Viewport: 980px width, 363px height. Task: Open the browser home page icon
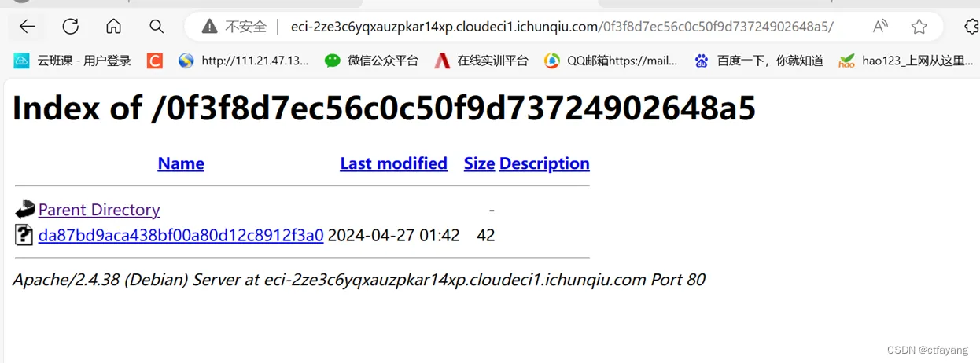pyautogui.click(x=113, y=27)
